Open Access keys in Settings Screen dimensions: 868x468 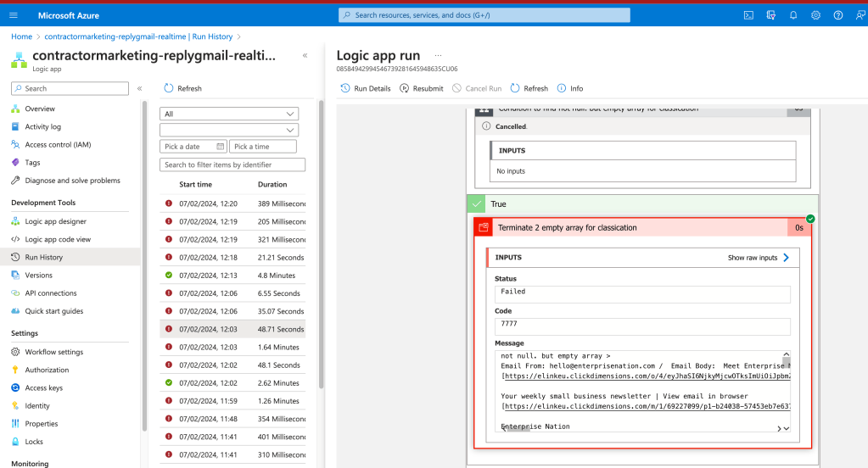tap(44, 387)
